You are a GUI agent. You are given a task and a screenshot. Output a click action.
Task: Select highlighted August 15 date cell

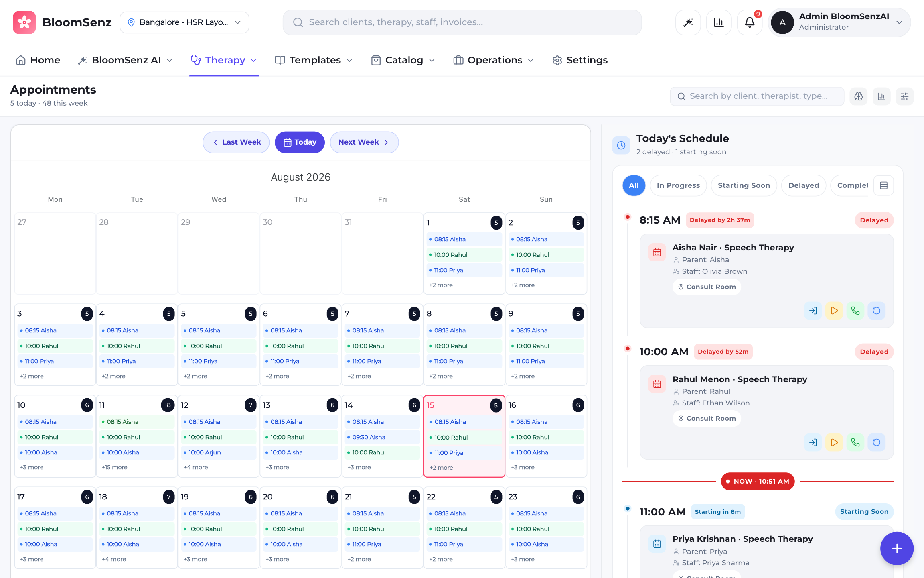tap(464, 436)
